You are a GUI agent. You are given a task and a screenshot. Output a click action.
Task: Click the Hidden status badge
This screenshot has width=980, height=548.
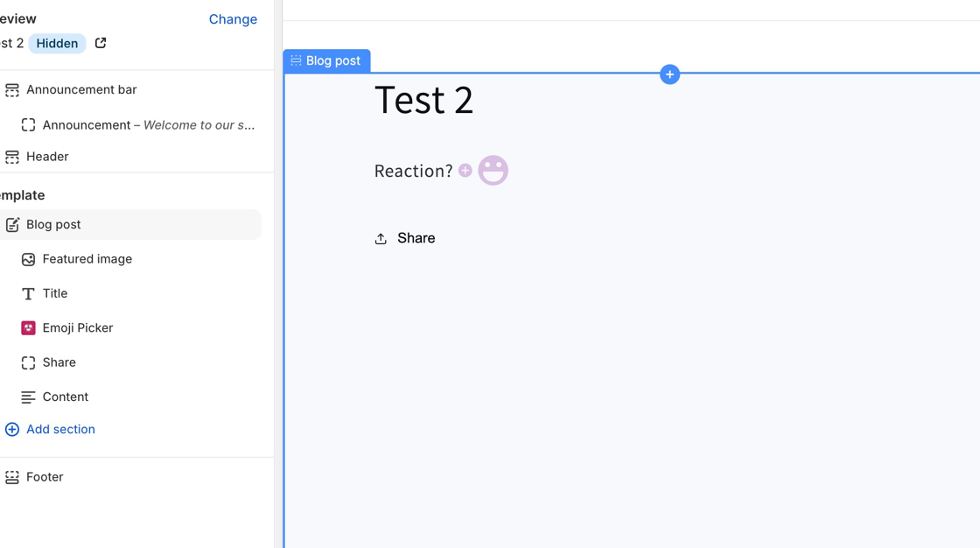(x=57, y=44)
